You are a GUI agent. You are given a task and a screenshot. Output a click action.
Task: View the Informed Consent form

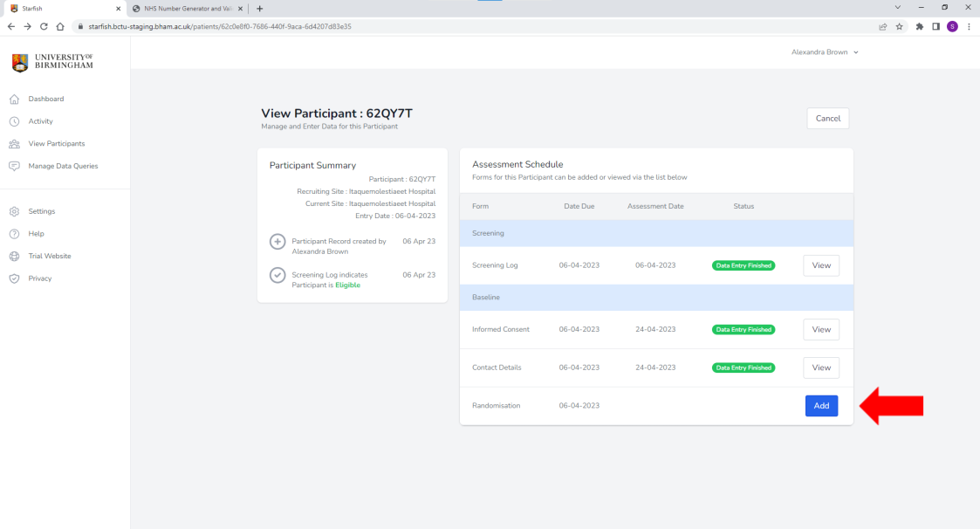click(821, 329)
